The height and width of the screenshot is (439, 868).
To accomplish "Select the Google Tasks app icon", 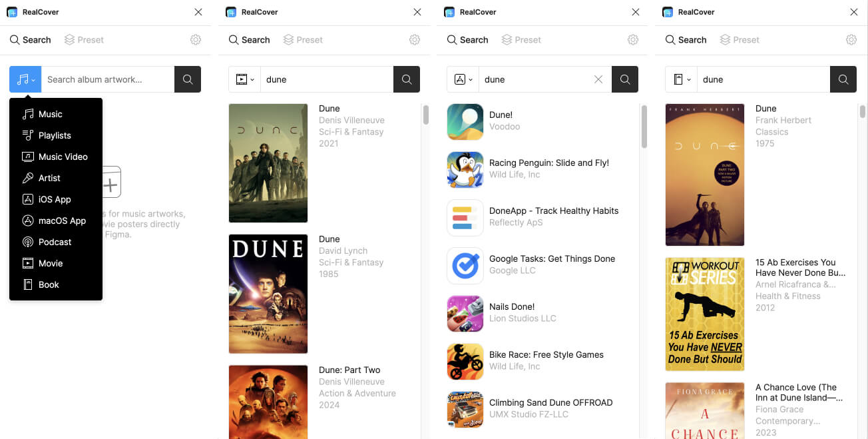I will tap(465, 265).
